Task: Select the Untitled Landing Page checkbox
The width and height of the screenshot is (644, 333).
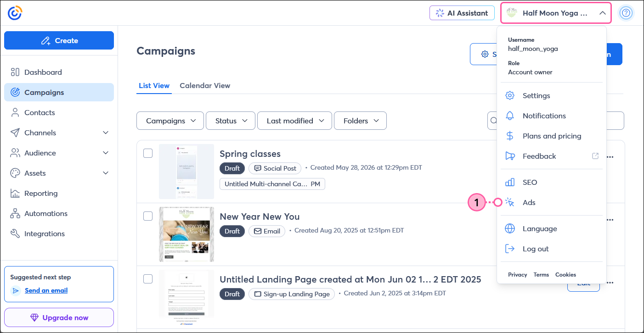Action: (148, 279)
